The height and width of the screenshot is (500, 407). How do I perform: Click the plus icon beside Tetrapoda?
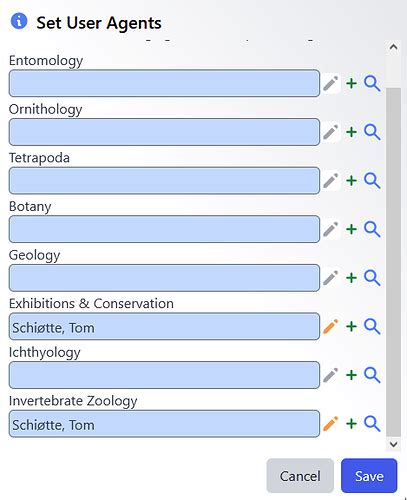pos(351,181)
